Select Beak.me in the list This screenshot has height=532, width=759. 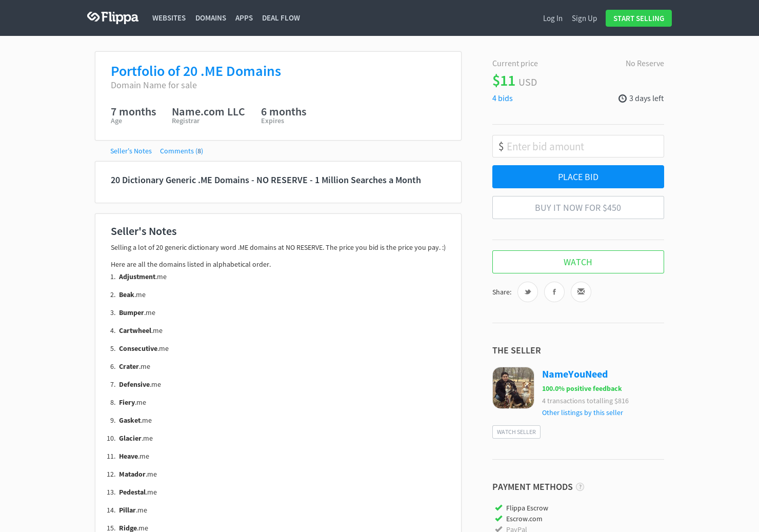pyautogui.click(x=132, y=294)
